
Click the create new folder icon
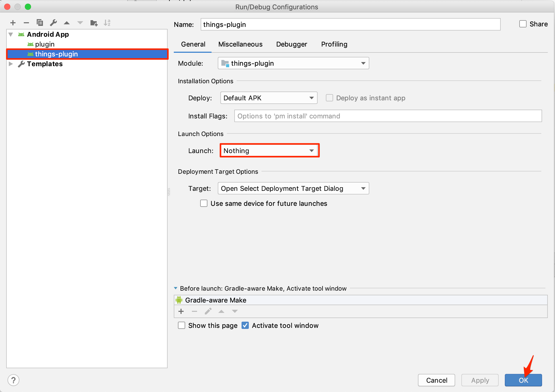point(94,23)
